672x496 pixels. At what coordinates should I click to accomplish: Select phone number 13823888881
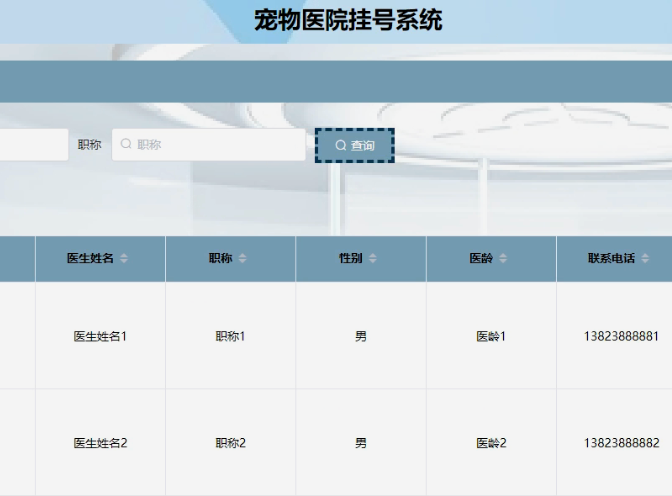[x=621, y=336]
